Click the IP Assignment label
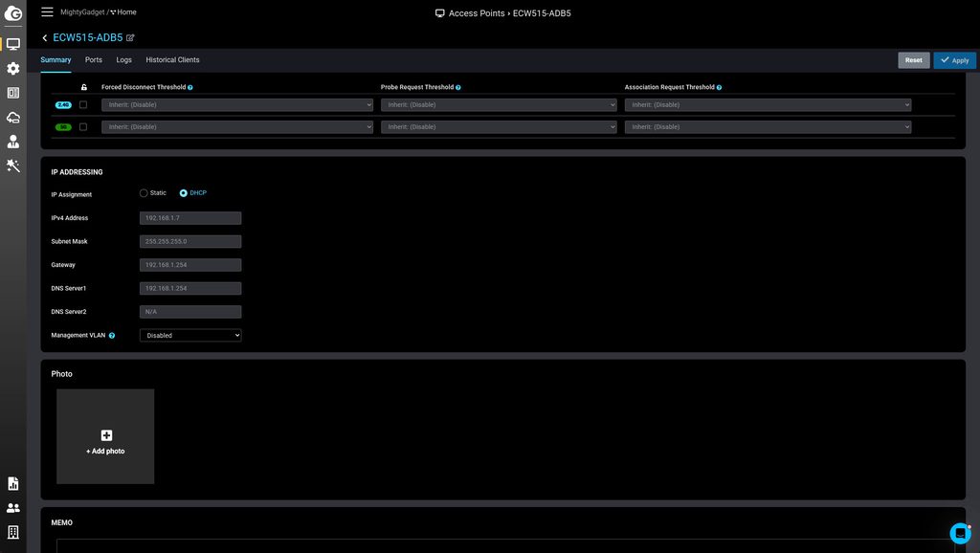The height and width of the screenshot is (553, 980). (x=71, y=194)
